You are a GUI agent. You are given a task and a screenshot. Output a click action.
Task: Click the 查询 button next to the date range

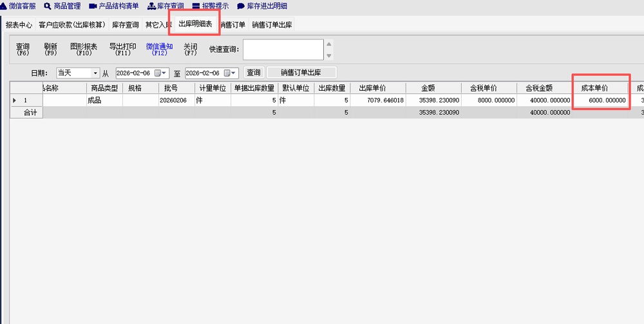(254, 73)
